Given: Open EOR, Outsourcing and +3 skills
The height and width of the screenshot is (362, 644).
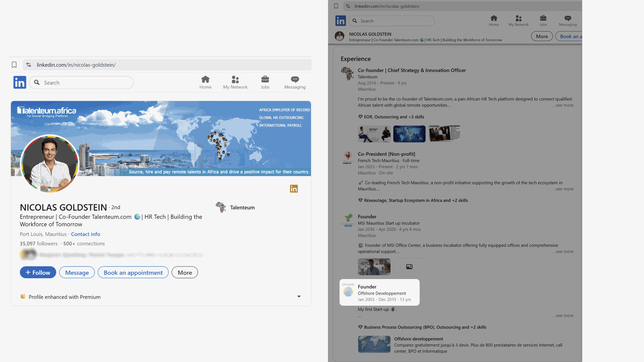Looking at the screenshot, I should coord(394,117).
